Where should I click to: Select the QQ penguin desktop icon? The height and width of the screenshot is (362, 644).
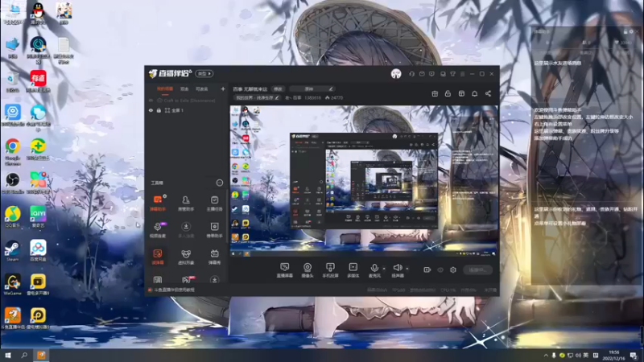pos(38,13)
